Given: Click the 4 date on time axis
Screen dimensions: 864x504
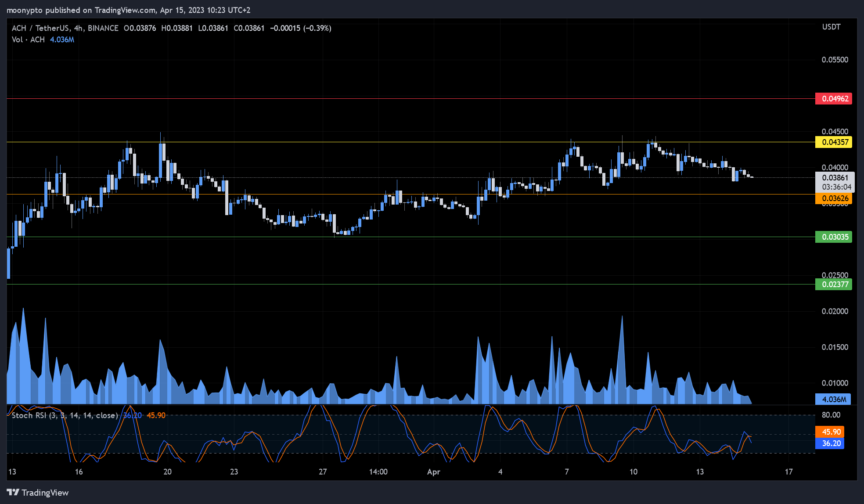Looking at the screenshot, I should 500,472.
